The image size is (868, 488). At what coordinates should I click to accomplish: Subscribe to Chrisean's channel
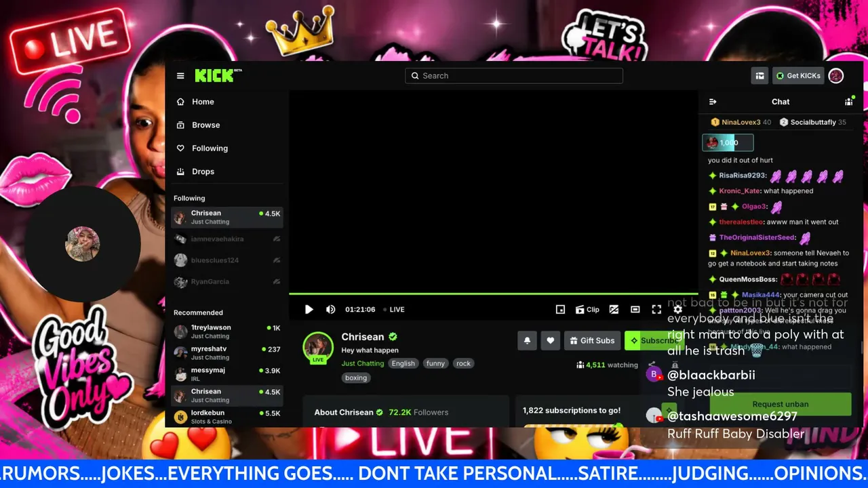click(654, 340)
